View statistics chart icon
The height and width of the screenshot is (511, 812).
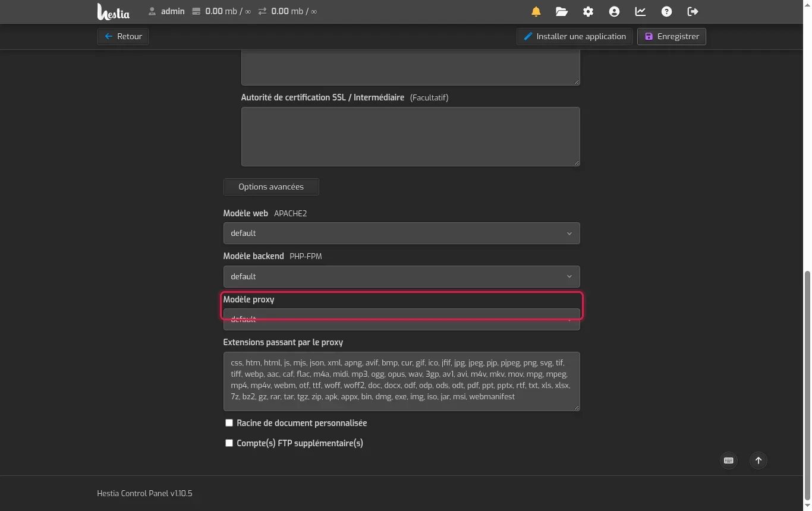click(640, 11)
